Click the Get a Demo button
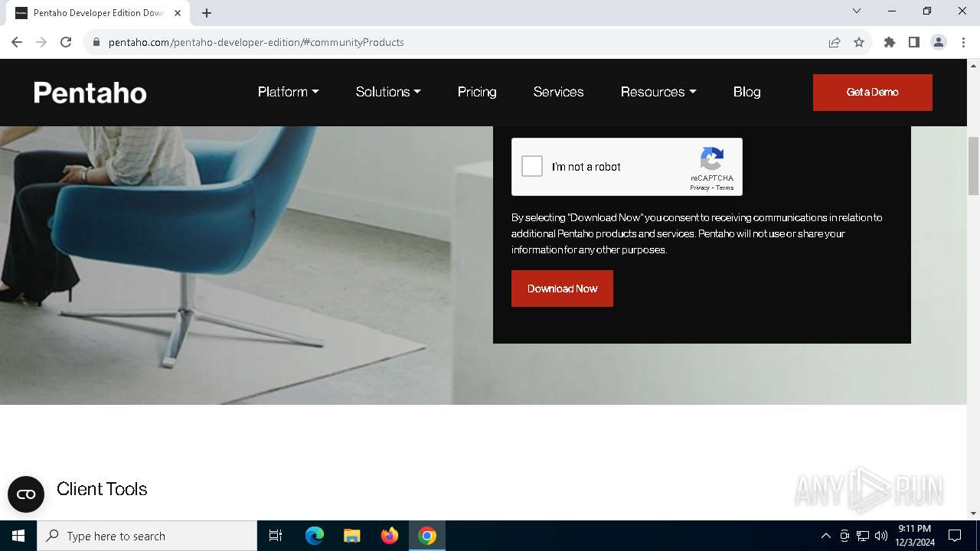Image resolution: width=980 pixels, height=551 pixels. click(x=873, y=93)
